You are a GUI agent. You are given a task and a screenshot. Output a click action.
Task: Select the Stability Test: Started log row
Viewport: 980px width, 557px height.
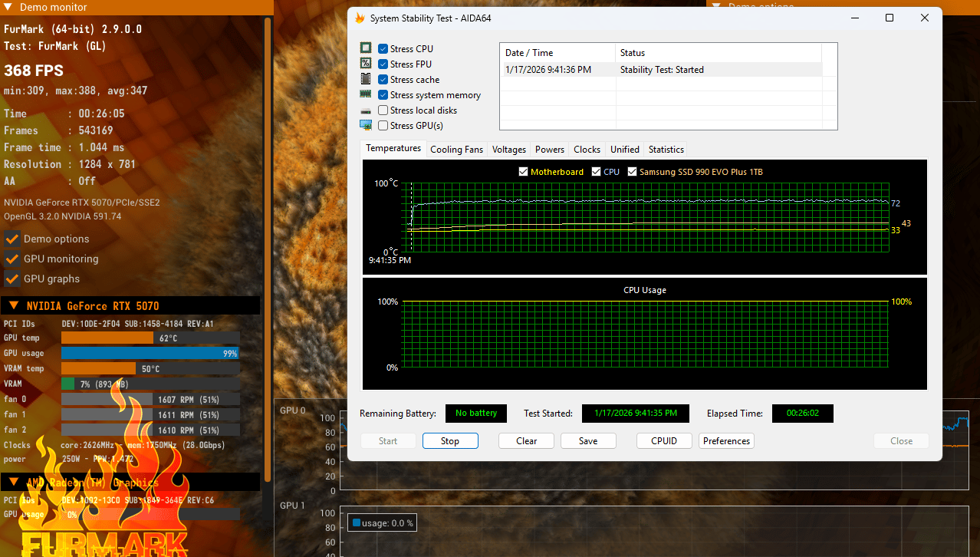pos(660,69)
